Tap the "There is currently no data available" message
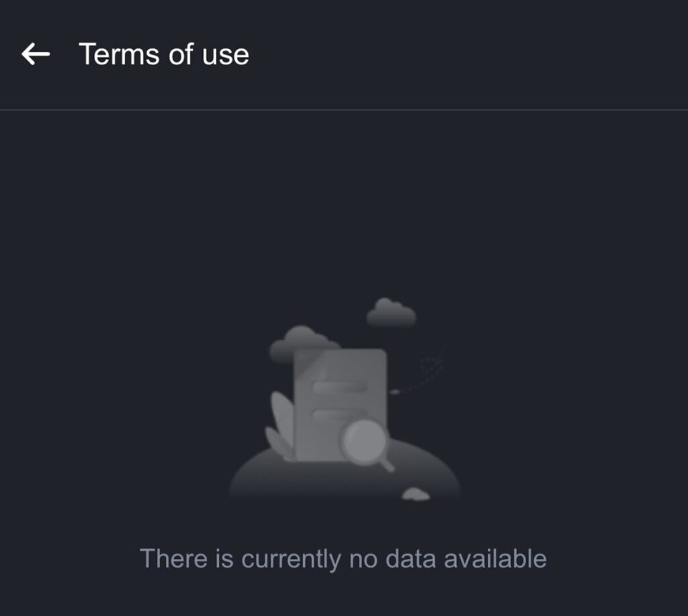Screen dimensions: 688x616 [x=343, y=559]
